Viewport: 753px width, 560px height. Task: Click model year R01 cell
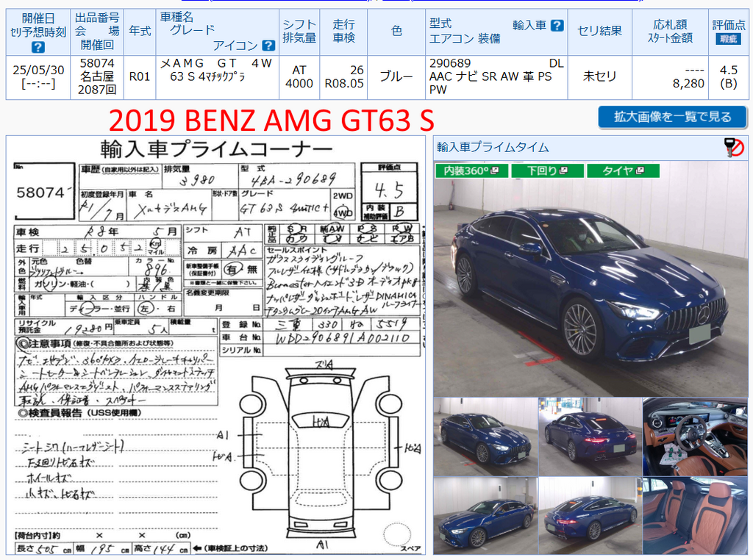tap(140, 76)
